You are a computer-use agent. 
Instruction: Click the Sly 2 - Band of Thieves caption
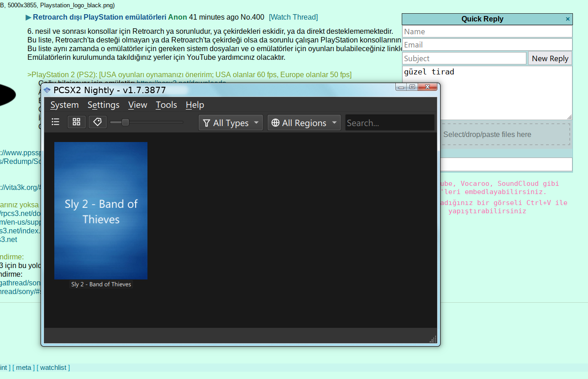point(101,284)
